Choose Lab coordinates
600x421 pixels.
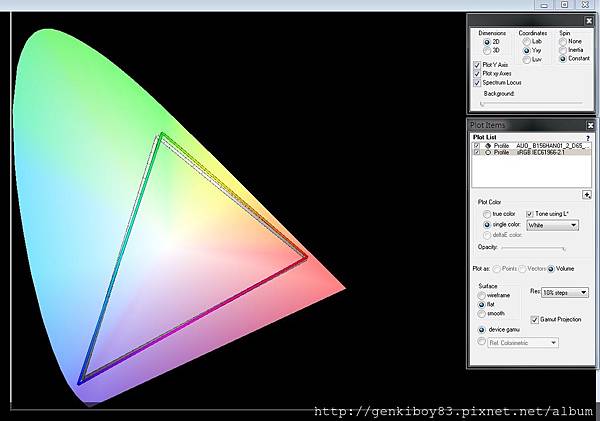click(x=527, y=41)
